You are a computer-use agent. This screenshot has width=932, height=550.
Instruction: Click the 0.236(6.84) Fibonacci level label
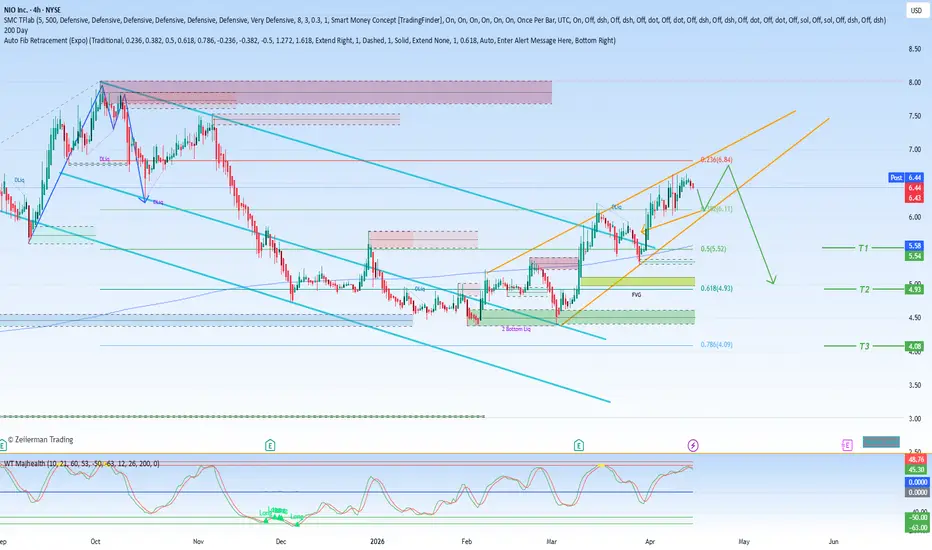716,160
